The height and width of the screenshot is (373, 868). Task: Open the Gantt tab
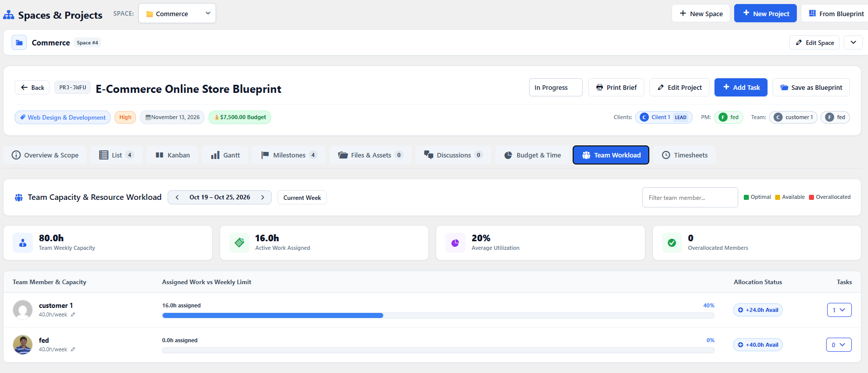click(x=225, y=155)
